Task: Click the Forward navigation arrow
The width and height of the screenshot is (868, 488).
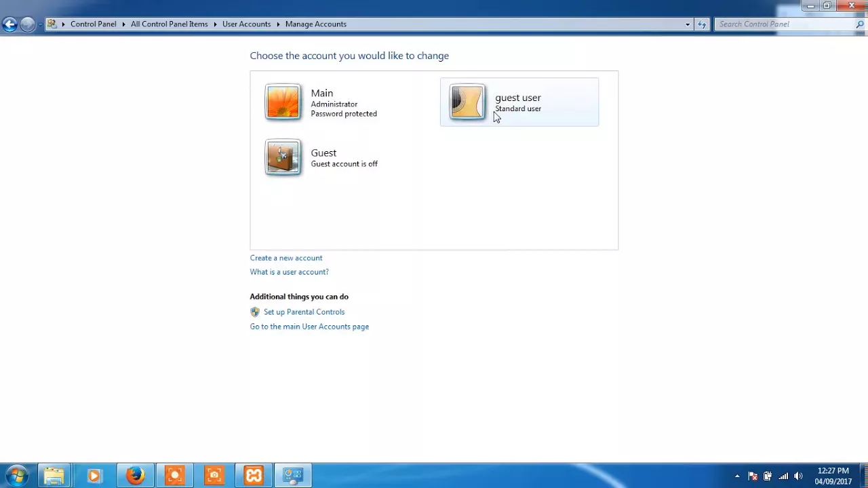Action: pyautogui.click(x=27, y=24)
